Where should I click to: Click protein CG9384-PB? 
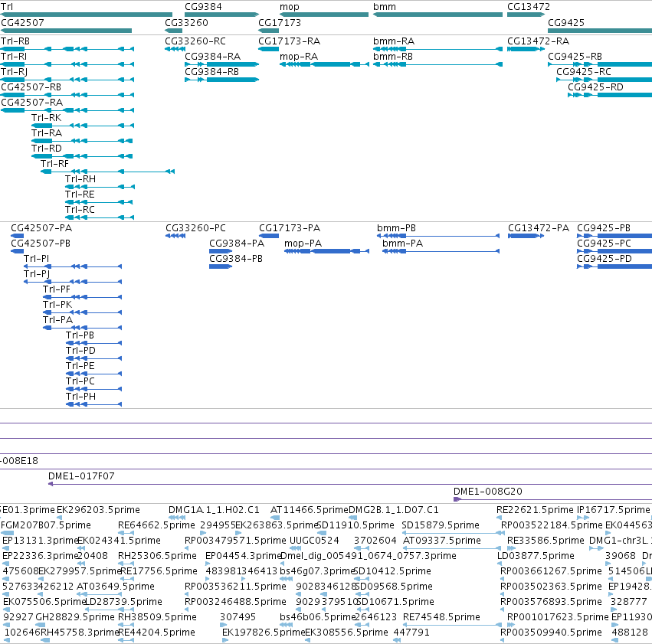[221, 266]
